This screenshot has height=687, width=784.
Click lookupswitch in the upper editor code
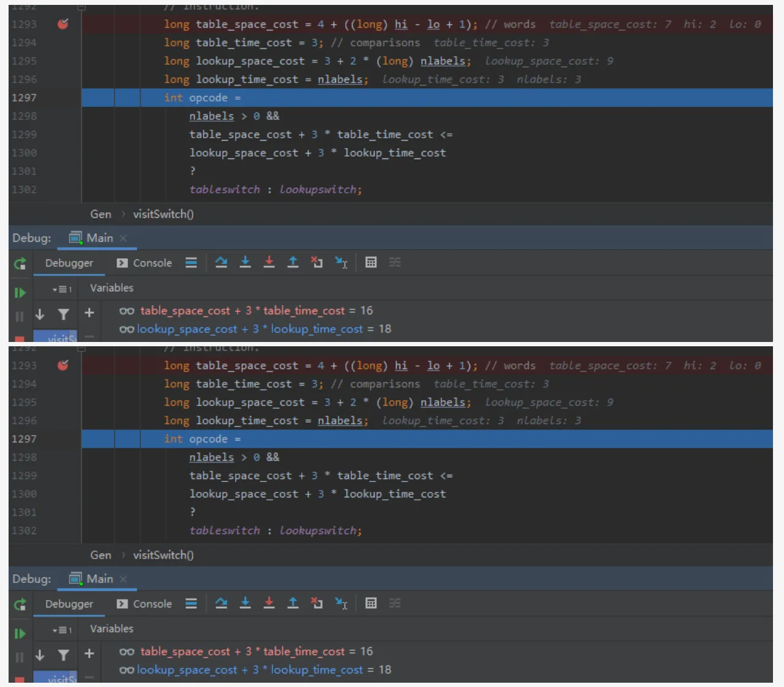tap(318, 190)
